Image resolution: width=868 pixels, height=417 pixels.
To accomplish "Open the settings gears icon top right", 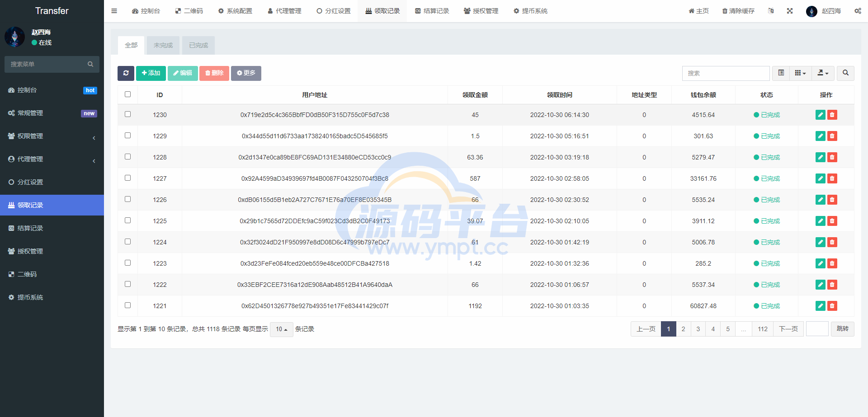I will (858, 11).
